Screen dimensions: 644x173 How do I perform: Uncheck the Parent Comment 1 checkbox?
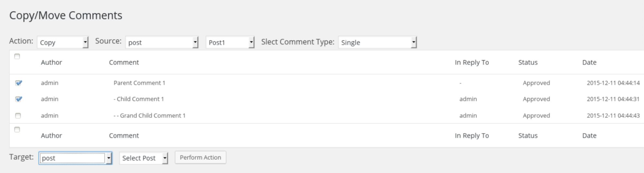(18, 83)
